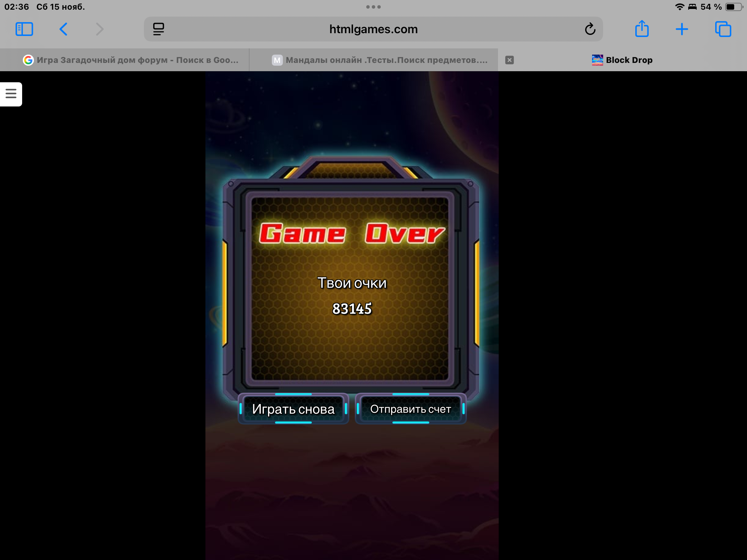
Task: Tap the htmlgames.com address field
Action: tap(373, 29)
